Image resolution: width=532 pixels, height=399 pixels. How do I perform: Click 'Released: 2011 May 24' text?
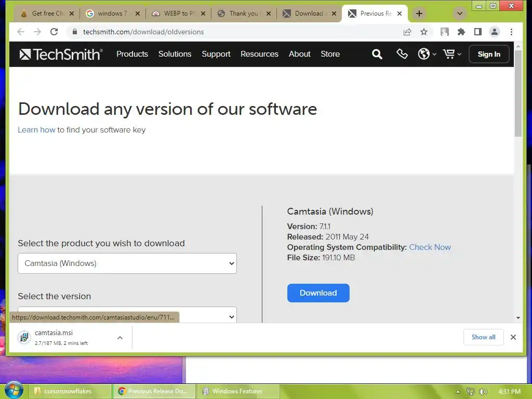pyautogui.click(x=328, y=237)
